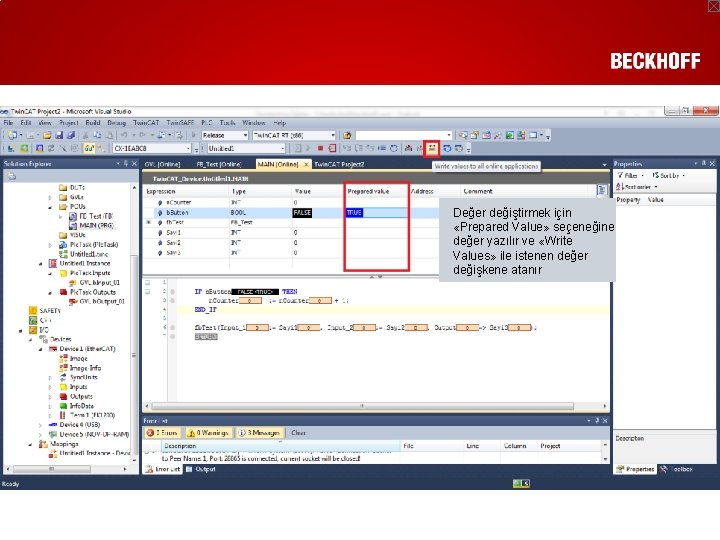The height and width of the screenshot is (540, 720).
Task: Click the Activate Configuration icon
Action: [x=11, y=148]
